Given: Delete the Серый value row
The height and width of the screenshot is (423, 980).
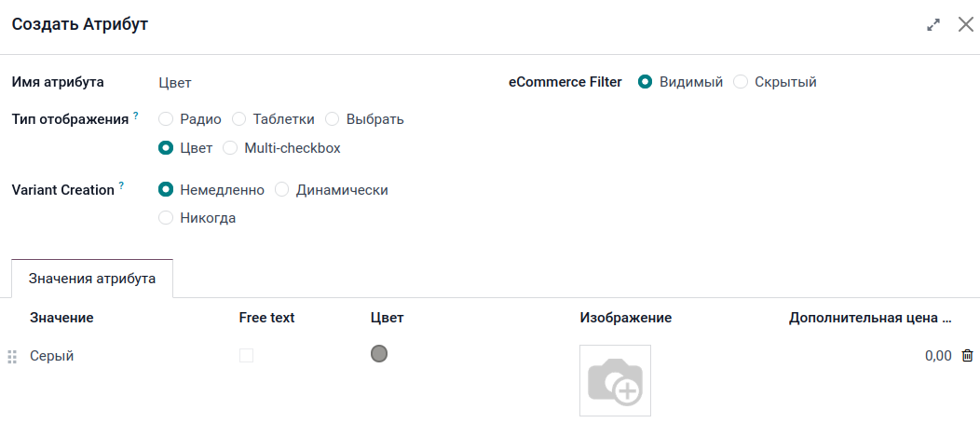Looking at the screenshot, I should pos(968,355).
